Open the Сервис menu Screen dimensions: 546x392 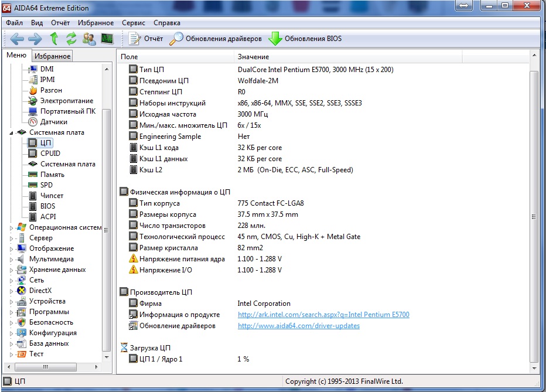[x=134, y=23]
